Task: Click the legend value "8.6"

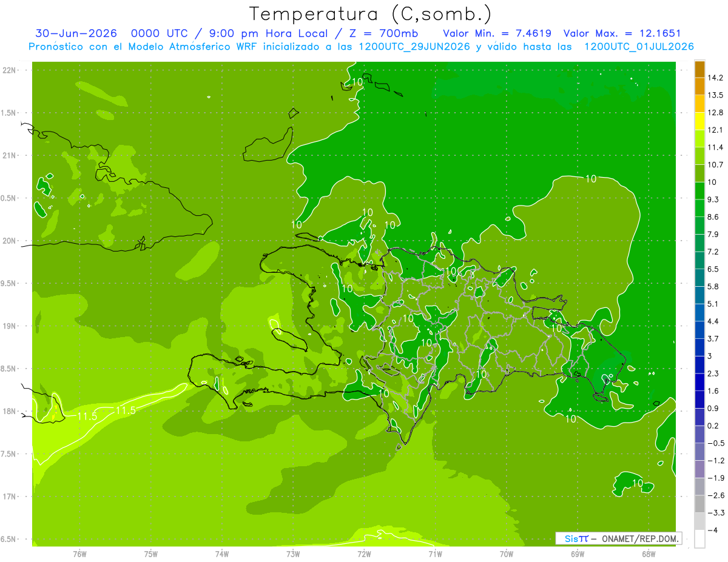Action: 713,216
